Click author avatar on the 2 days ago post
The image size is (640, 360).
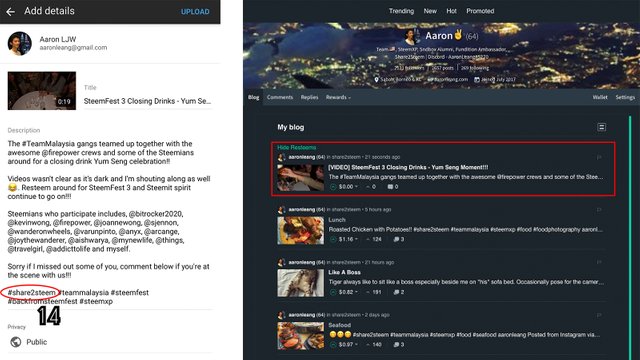tap(281, 315)
